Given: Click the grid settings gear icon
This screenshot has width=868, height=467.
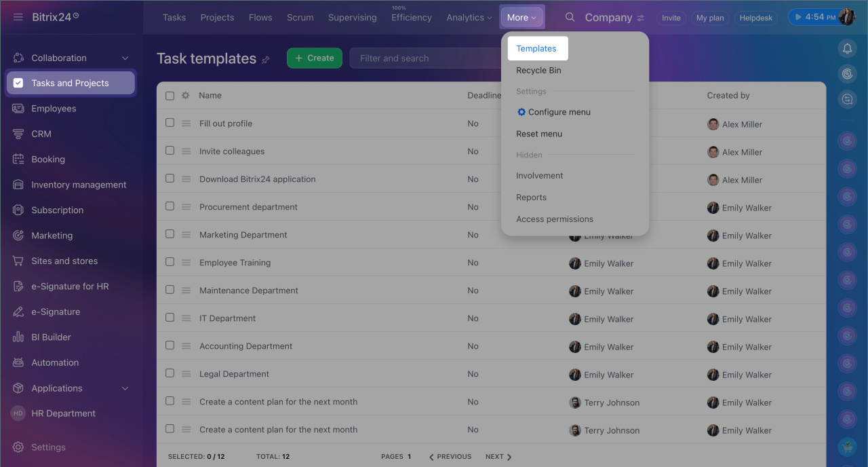Looking at the screenshot, I should 186,96.
